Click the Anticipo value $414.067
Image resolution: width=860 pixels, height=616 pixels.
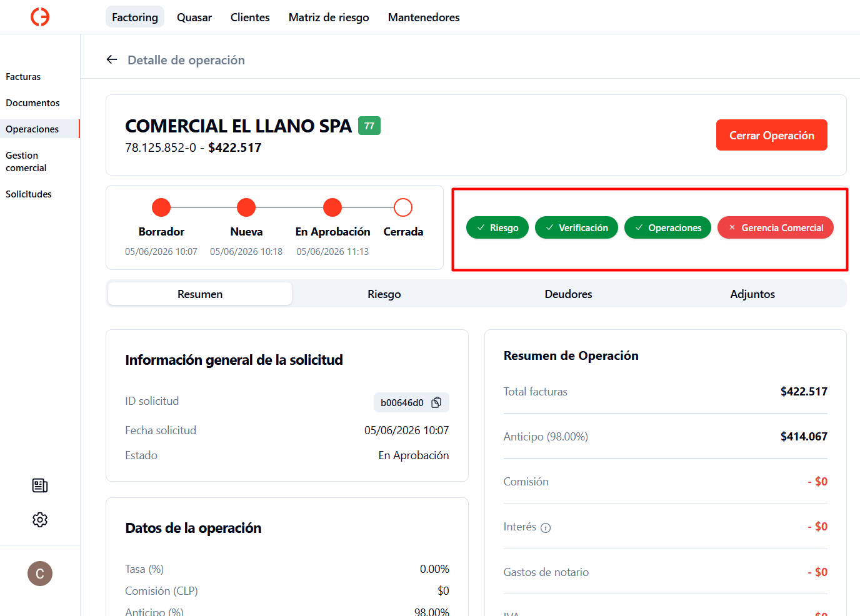pyautogui.click(x=804, y=437)
